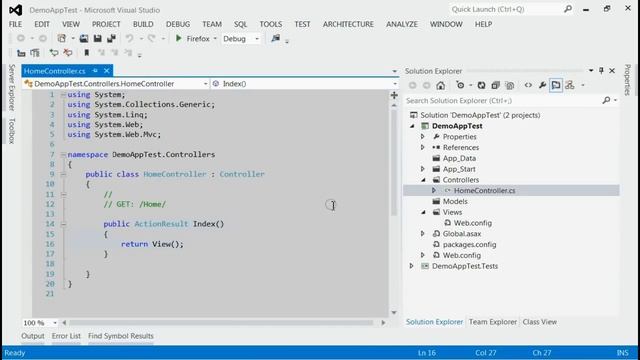Viewport: 640px width, 360px height.
Task: Collapse the Controllers folder
Action: (423, 180)
